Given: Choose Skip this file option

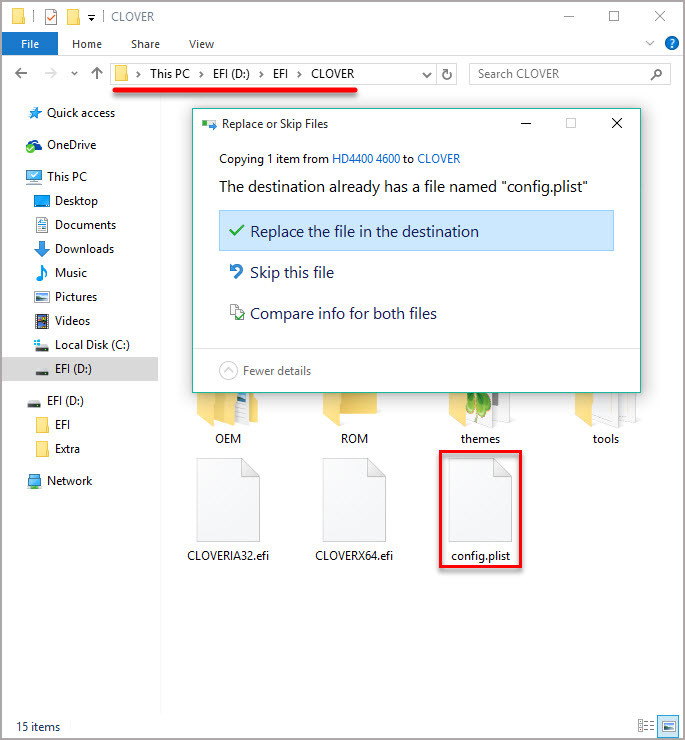Looking at the screenshot, I should coord(282,272).
